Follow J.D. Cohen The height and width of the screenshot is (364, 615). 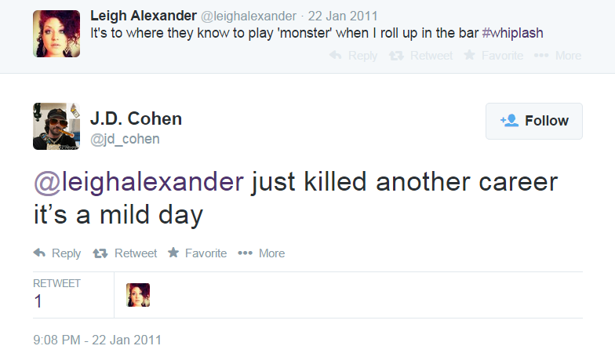(x=533, y=121)
